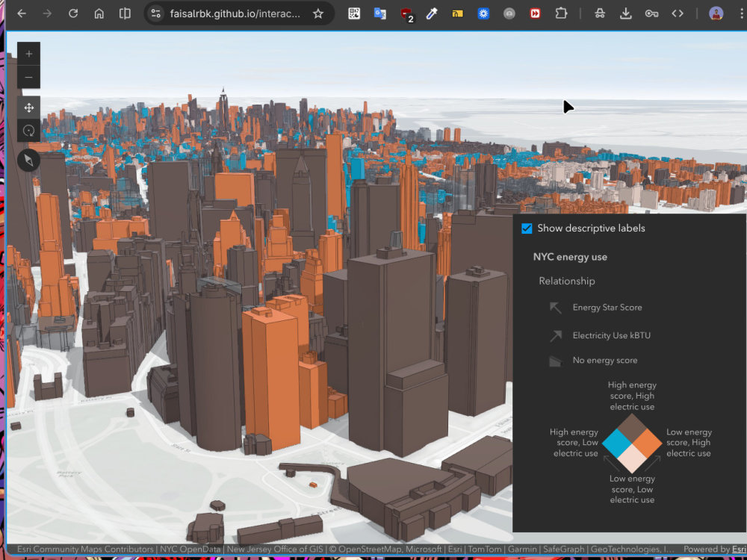Image resolution: width=747 pixels, height=560 pixels.
Task: Click the map attribution text starting Esri Community Maps
Action: click(345, 549)
